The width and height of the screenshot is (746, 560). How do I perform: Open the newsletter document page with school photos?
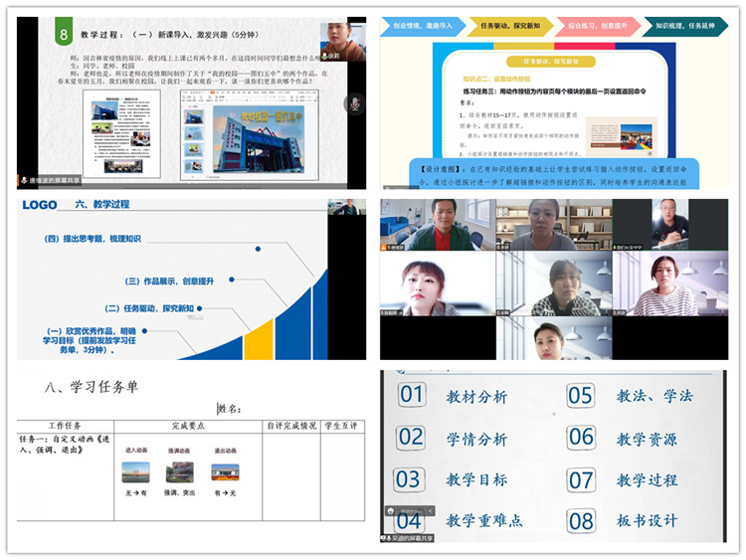(x=121, y=133)
